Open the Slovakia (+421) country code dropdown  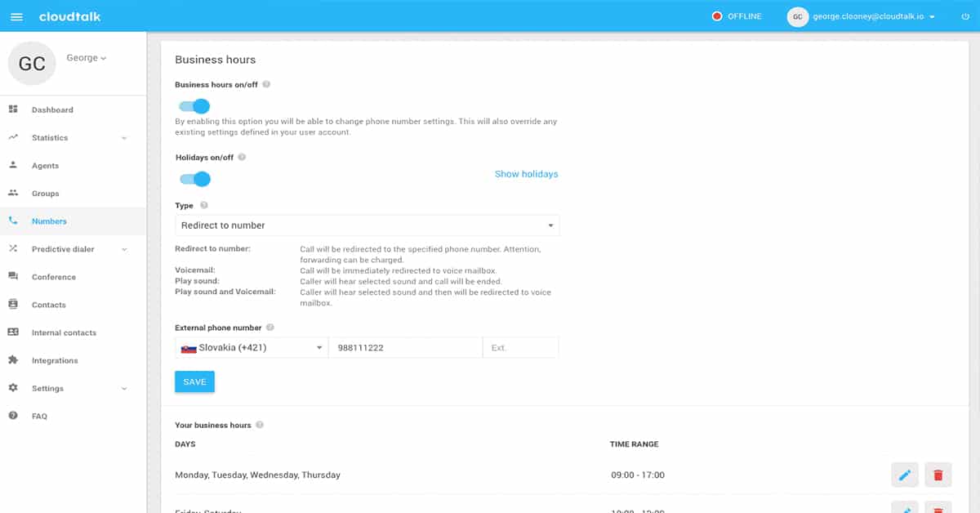(251, 348)
